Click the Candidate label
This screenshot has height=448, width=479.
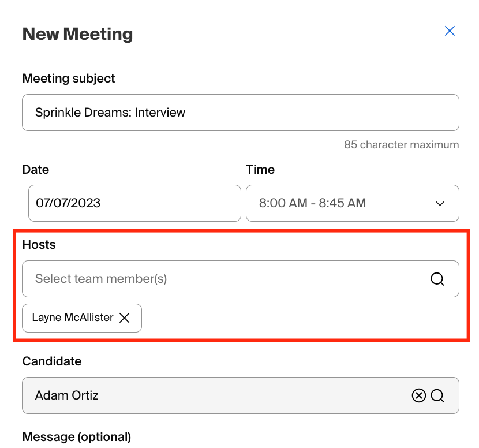51,361
